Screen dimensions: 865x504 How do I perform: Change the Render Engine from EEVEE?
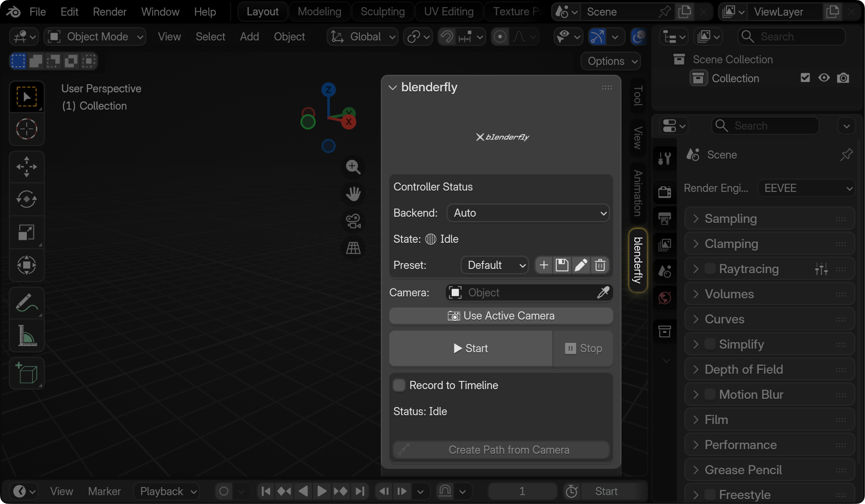806,188
